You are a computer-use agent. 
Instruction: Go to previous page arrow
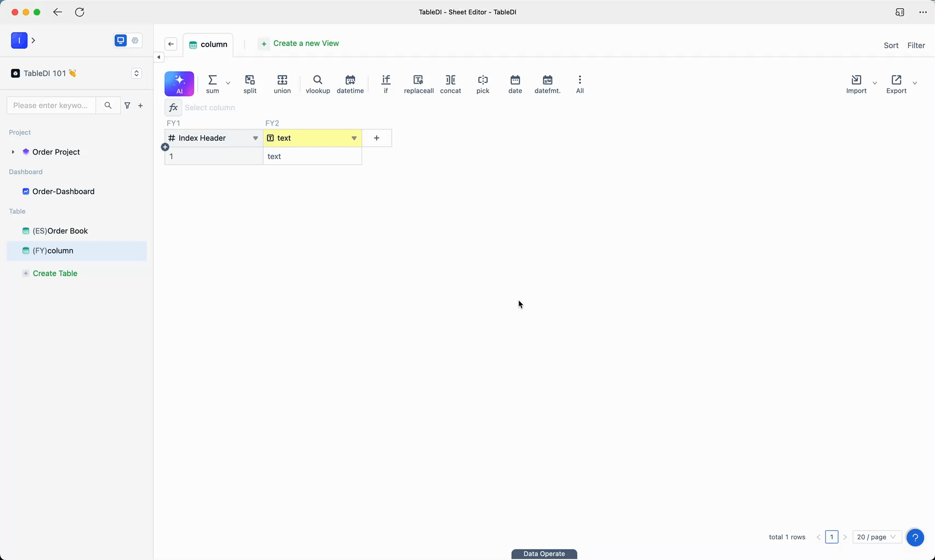click(818, 537)
